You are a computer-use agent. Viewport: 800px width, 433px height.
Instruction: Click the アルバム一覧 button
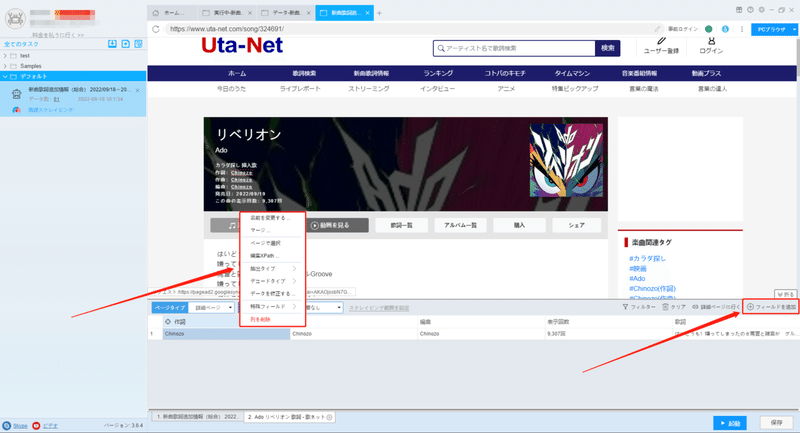pyautogui.click(x=460, y=225)
